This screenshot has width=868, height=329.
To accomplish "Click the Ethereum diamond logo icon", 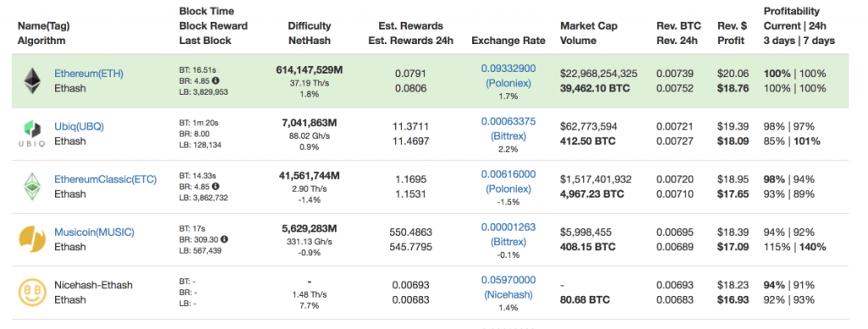I will (32, 81).
